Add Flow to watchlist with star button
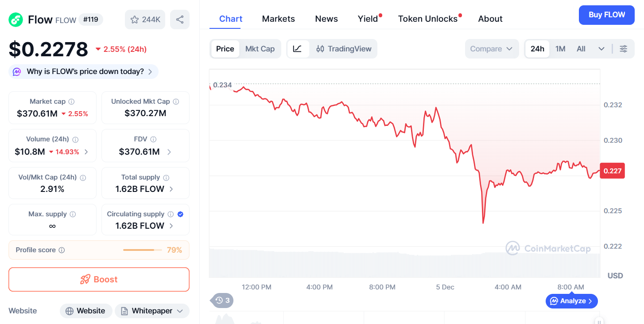The width and height of the screenshot is (644, 324). pyautogui.click(x=145, y=20)
